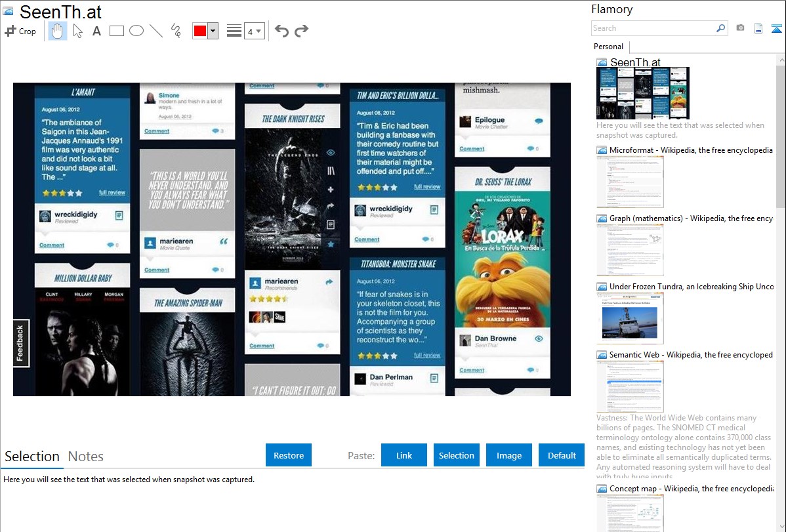Click the Feedback tab on the snapshot
Viewport: 786px width, 532px height.
(20, 343)
